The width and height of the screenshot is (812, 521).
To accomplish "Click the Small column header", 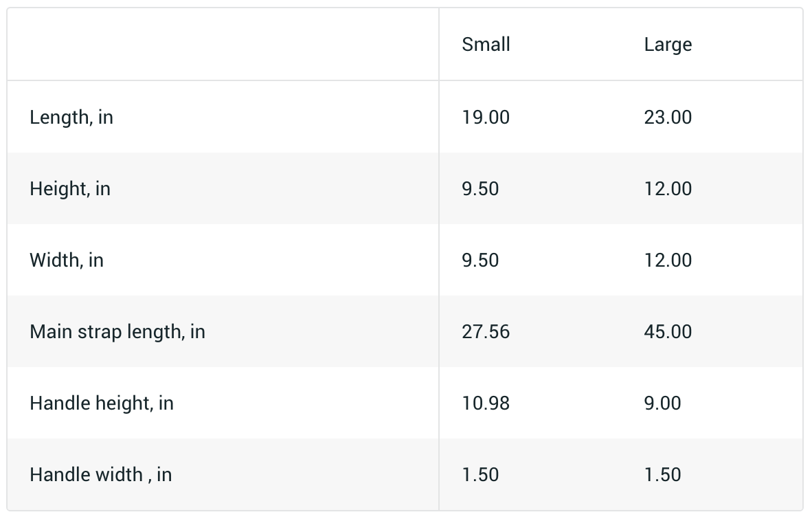I will click(486, 45).
